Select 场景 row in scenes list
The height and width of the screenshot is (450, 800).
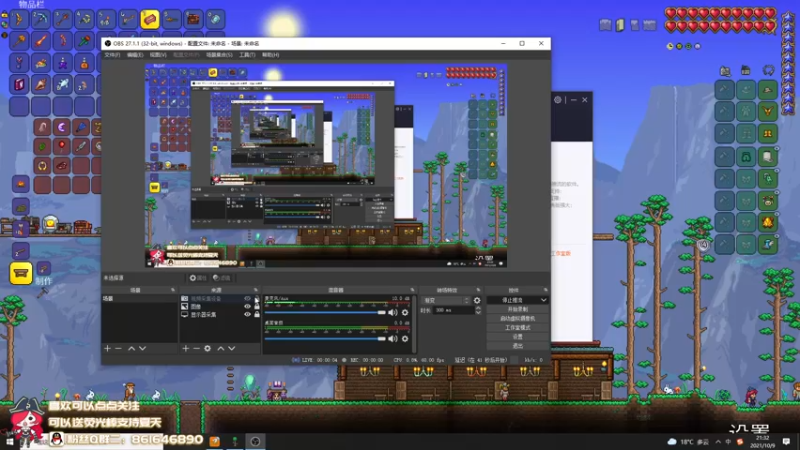140,299
